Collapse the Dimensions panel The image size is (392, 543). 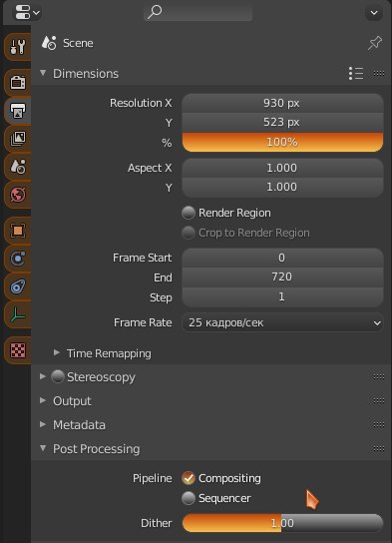coord(43,73)
